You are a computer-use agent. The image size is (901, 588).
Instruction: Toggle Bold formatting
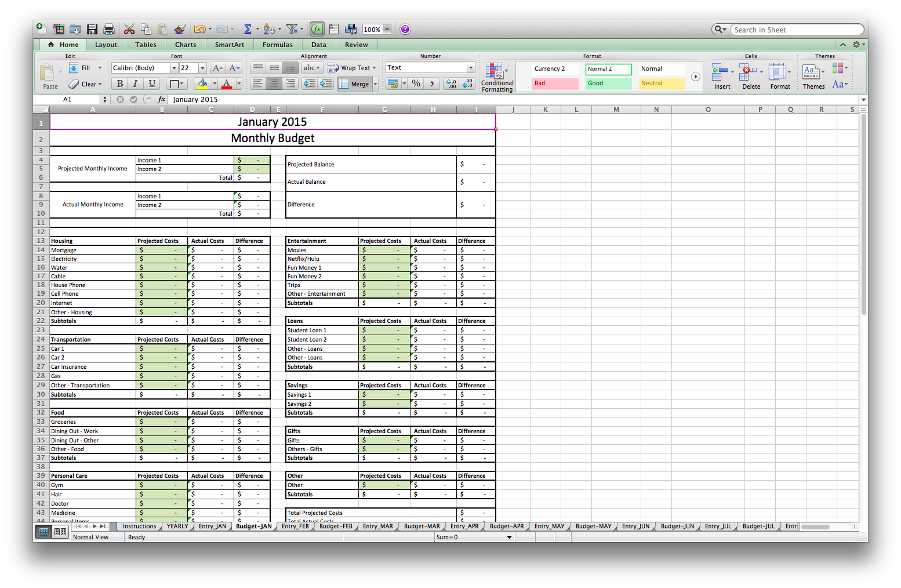120,84
